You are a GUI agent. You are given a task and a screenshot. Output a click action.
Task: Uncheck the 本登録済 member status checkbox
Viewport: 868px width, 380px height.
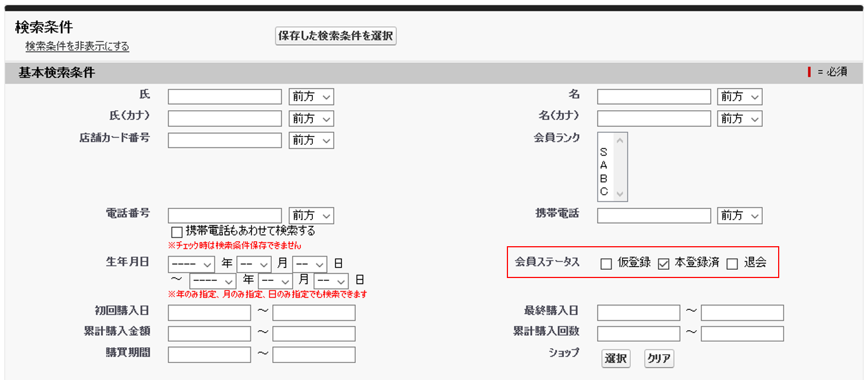click(x=664, y=264)
